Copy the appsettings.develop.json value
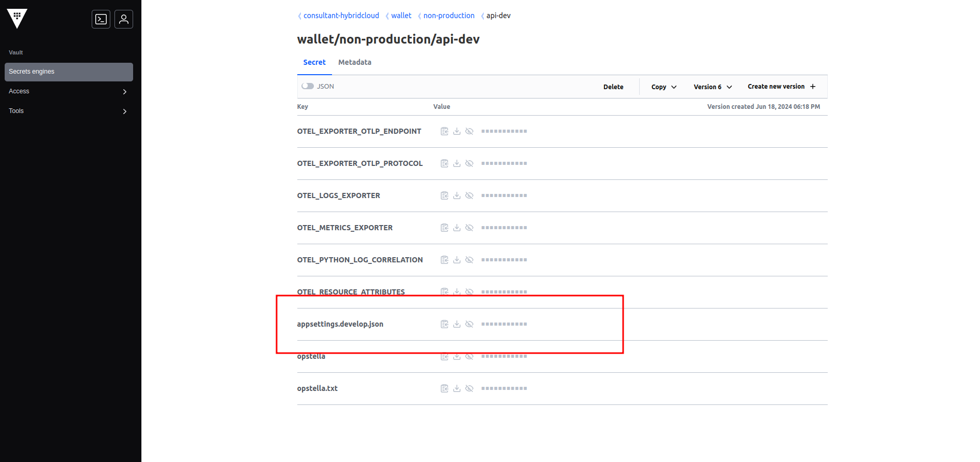The height and width of the screenshot is (462, 980). [444, 324]
